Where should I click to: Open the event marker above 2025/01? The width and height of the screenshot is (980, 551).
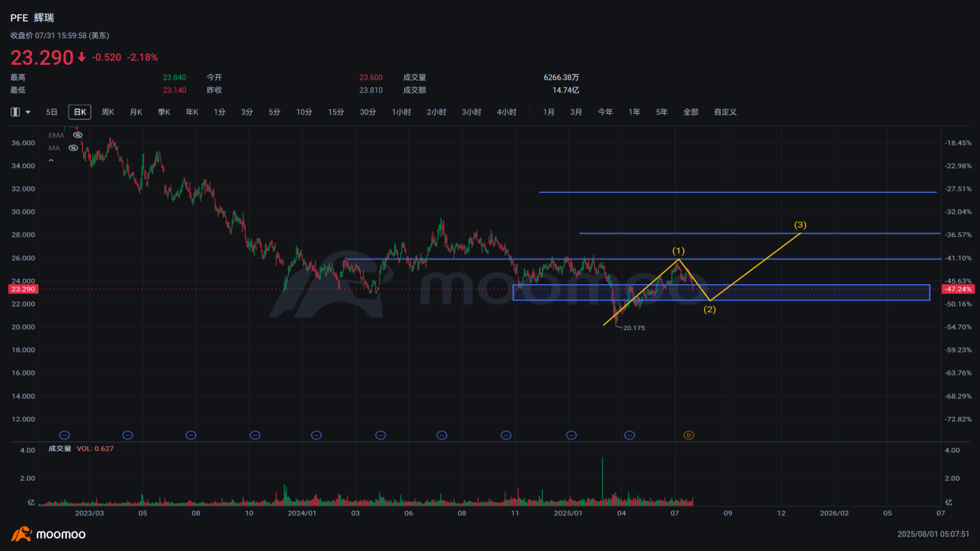click(571, 435)
